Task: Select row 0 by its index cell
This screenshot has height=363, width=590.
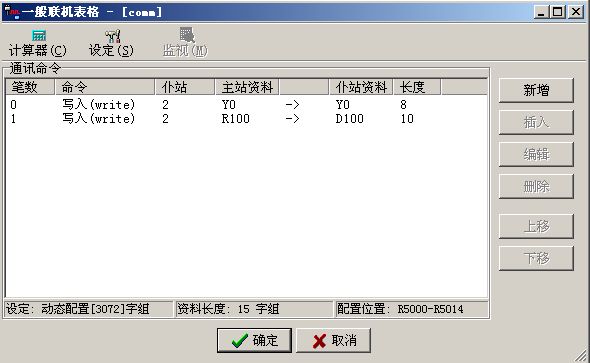Action: [14, 105]
